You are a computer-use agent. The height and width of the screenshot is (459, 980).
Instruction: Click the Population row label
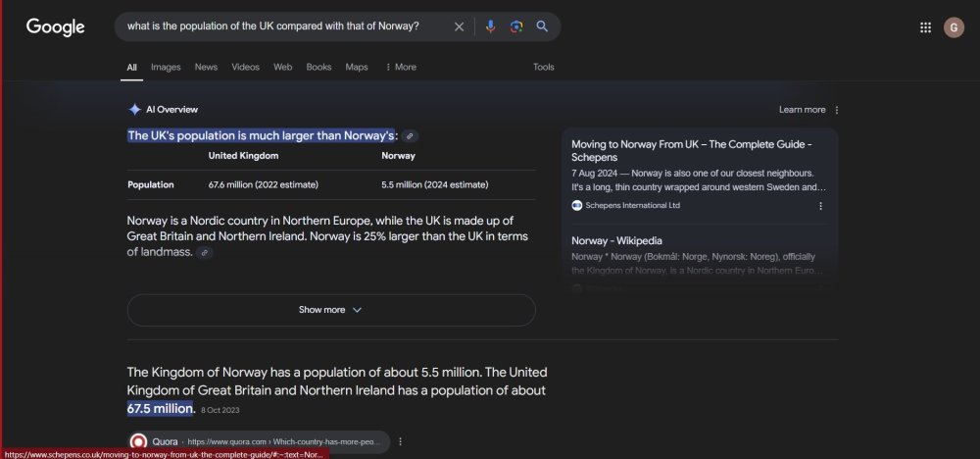pos(151,185)
